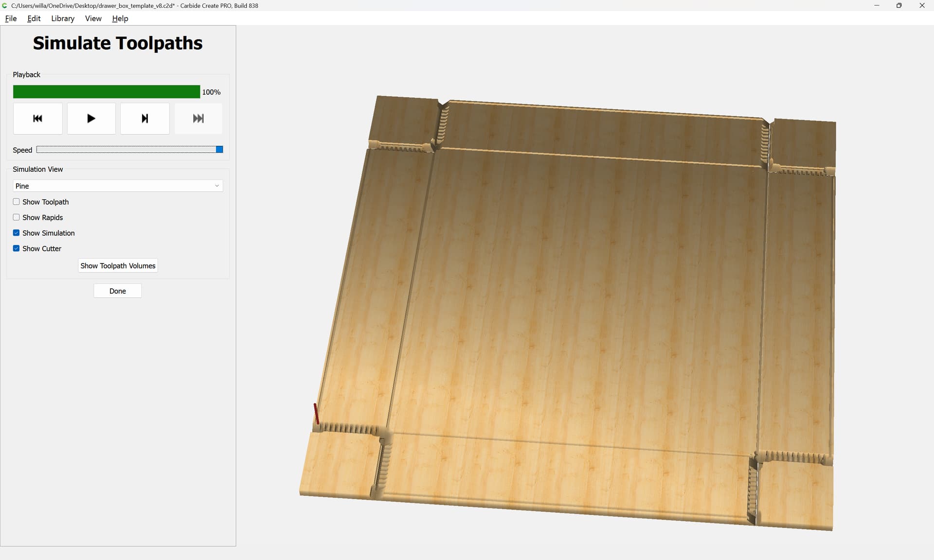Click the Speed slider handle
This screenshot has height=560, width=934.
[219, 150]
